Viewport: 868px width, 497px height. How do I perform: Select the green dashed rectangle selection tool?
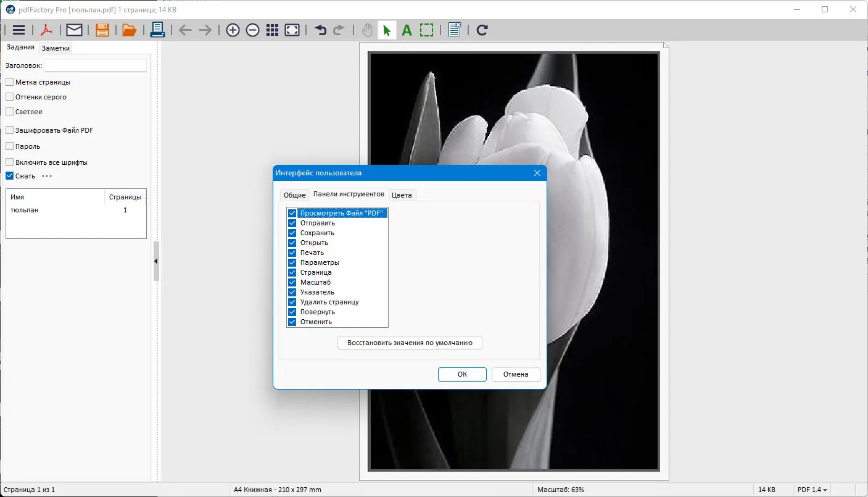426,30
